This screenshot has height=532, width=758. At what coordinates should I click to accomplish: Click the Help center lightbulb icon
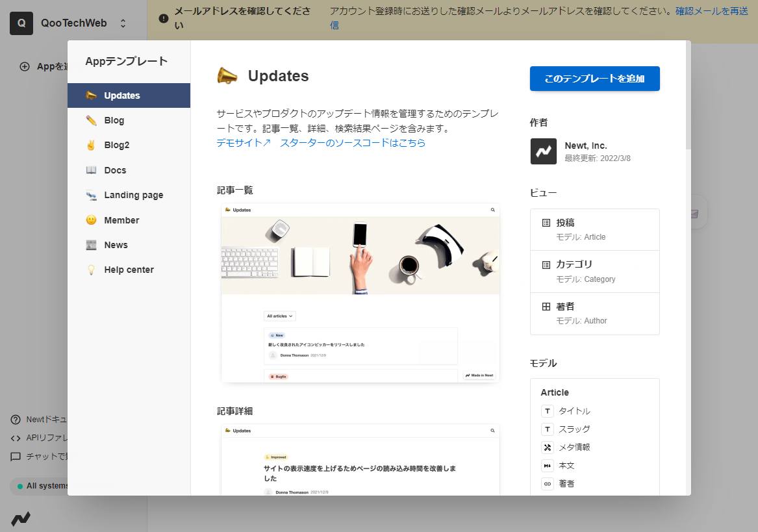(92, 270)
